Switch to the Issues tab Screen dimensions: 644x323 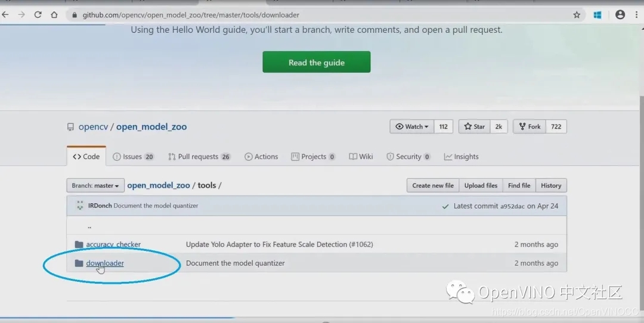133,156
